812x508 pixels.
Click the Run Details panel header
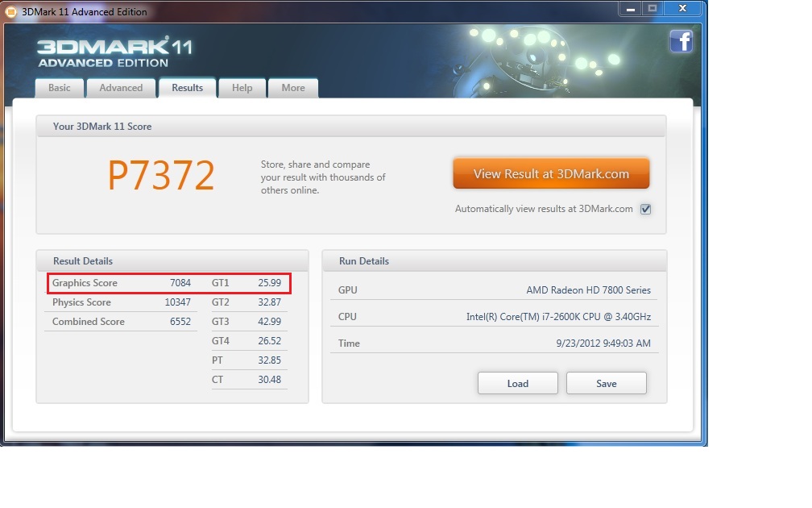pos(495,260)
